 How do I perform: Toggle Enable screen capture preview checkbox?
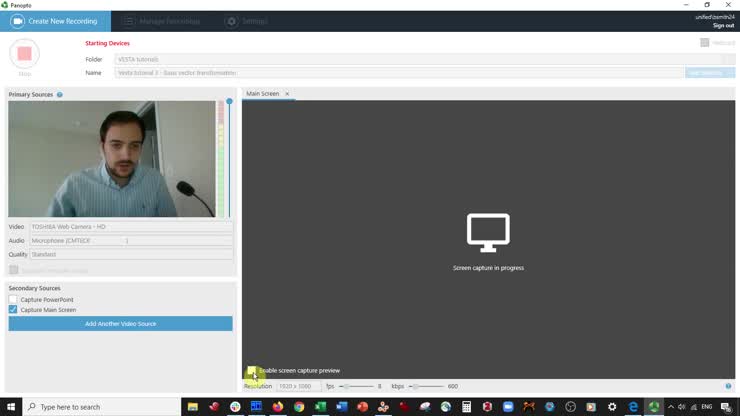tap(252, 371)
